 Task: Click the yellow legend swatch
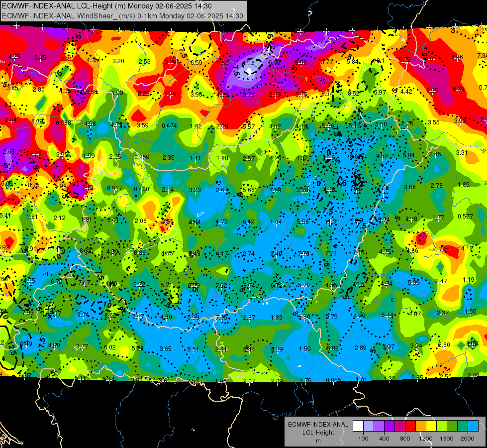click(x=431, y=426)
